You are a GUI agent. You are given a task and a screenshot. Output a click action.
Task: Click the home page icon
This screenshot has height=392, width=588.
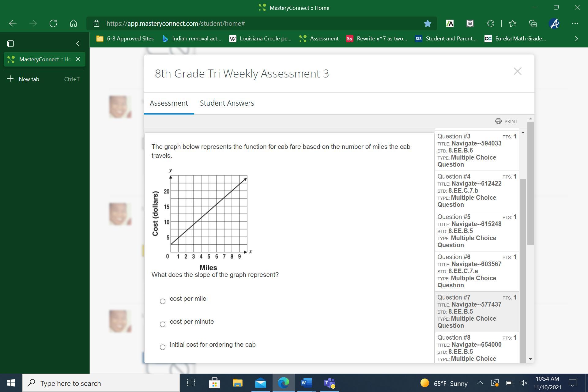73,23
